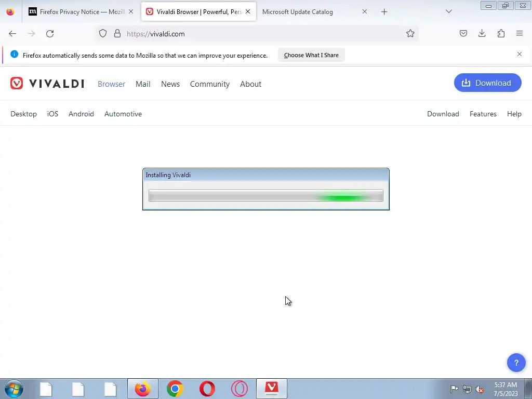
Task: Click the third blank file taskbar icon
Action: tap(110, 389)
